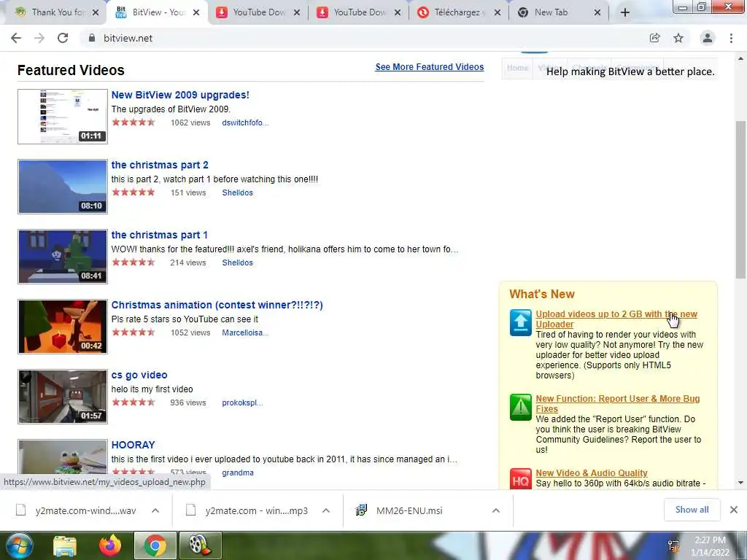This screenshot has width=747, height=560.
Task: Visit grandma uploader channel
Action: (x=237, y=472)
